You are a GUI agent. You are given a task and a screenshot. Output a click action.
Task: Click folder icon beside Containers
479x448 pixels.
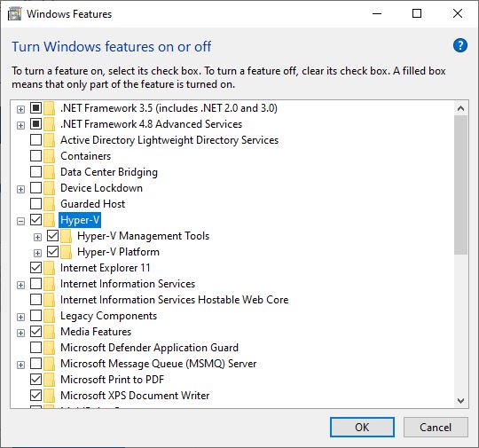point(49,156)
